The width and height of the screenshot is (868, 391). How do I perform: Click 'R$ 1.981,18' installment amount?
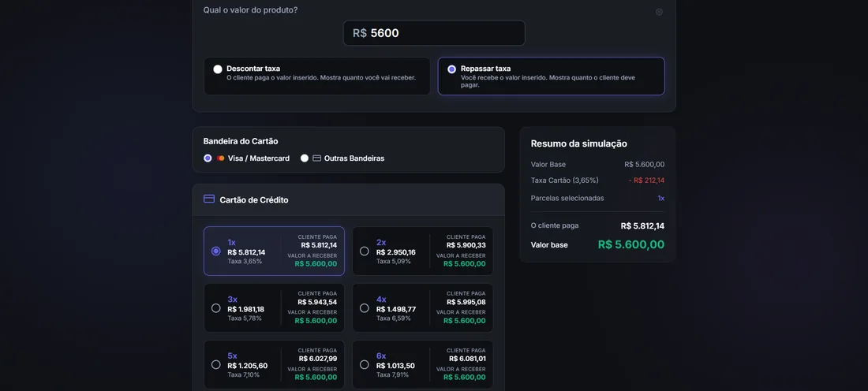245,309
